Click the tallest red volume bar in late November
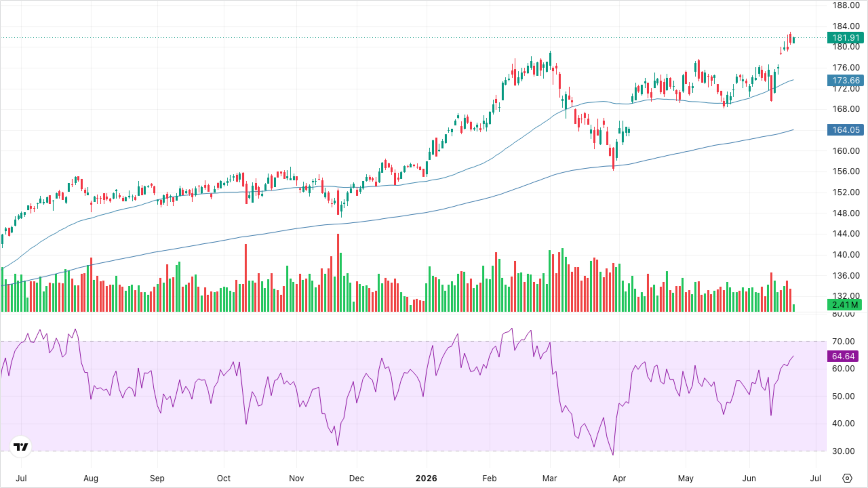The width and height of the screenshot is (868, 488). 338,273
